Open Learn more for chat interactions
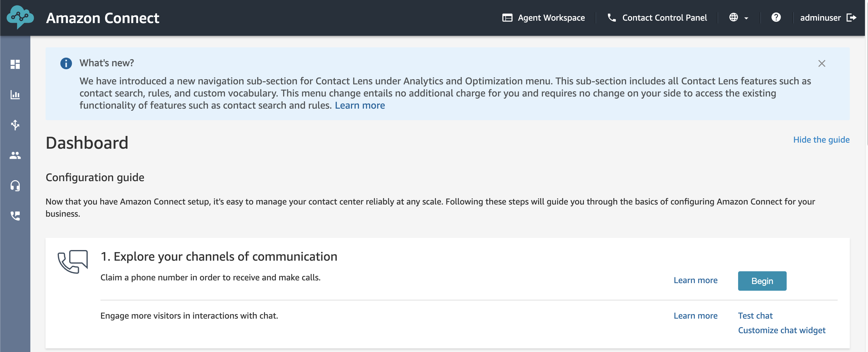This screenshot has width=868, height=352. [x=695, y=316]
